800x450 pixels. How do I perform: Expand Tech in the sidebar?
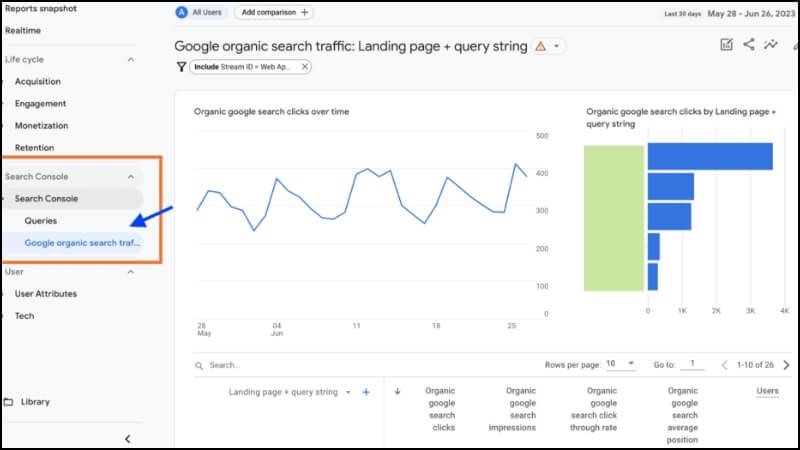click(24, 316)
